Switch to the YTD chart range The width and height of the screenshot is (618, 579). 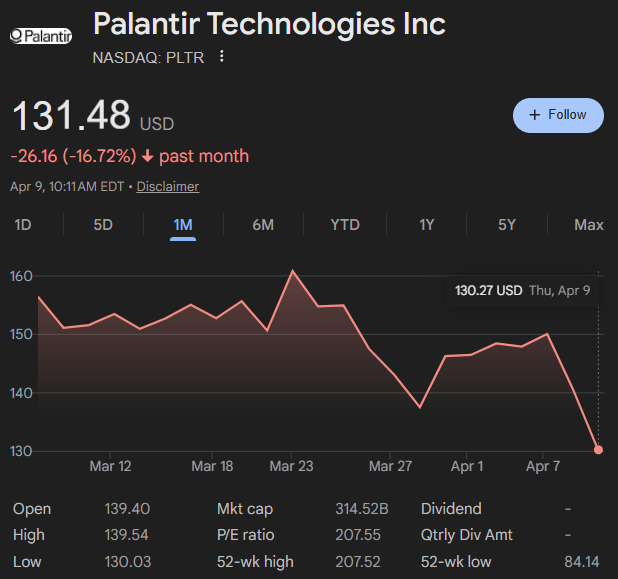click(x=345, y=225)
